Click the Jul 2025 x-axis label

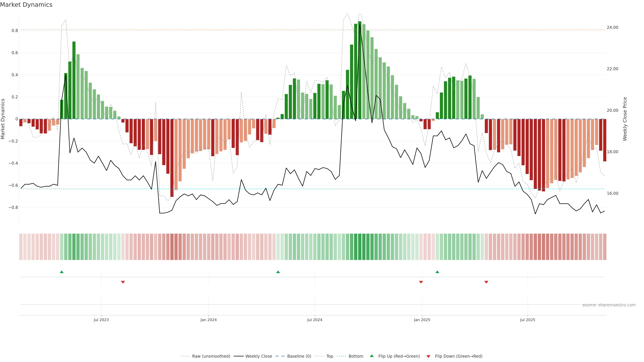527,320
